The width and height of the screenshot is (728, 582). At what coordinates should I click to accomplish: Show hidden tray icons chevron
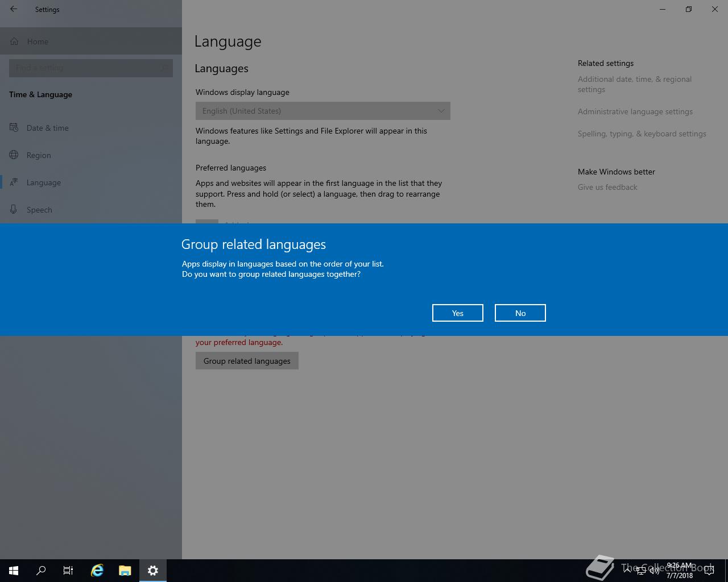click(627, 571)
